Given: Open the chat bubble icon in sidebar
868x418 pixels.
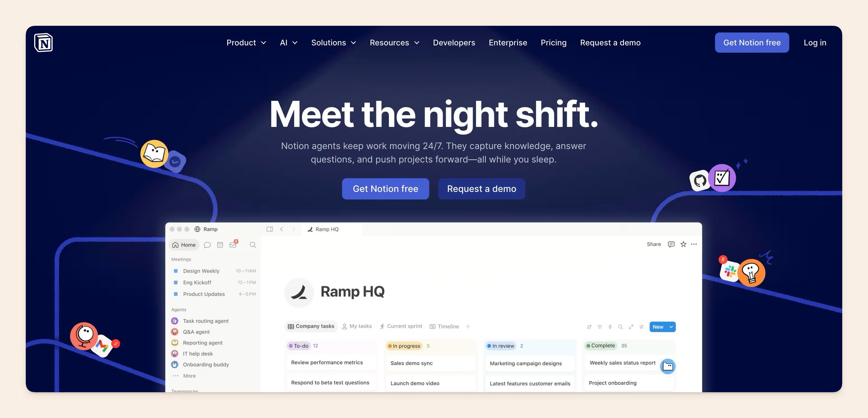Looking at the screenshot, I should click(x=207, y=245).
